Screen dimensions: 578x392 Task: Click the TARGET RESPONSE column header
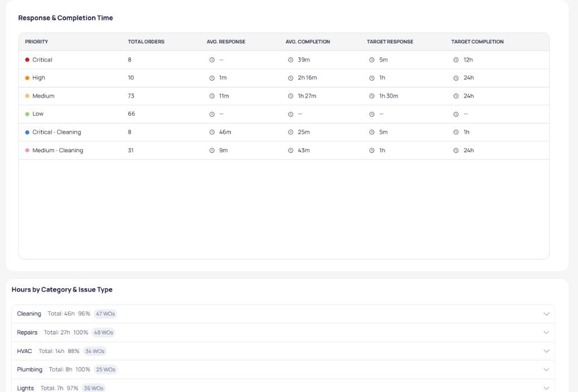(x=390, y=42)
